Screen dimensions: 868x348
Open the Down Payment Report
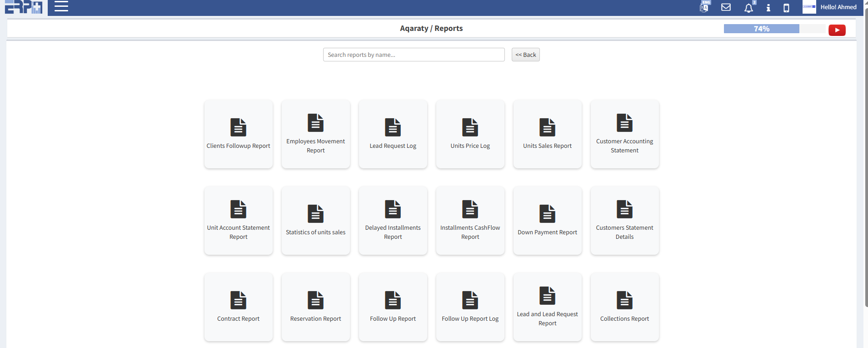tap(547, 221)
